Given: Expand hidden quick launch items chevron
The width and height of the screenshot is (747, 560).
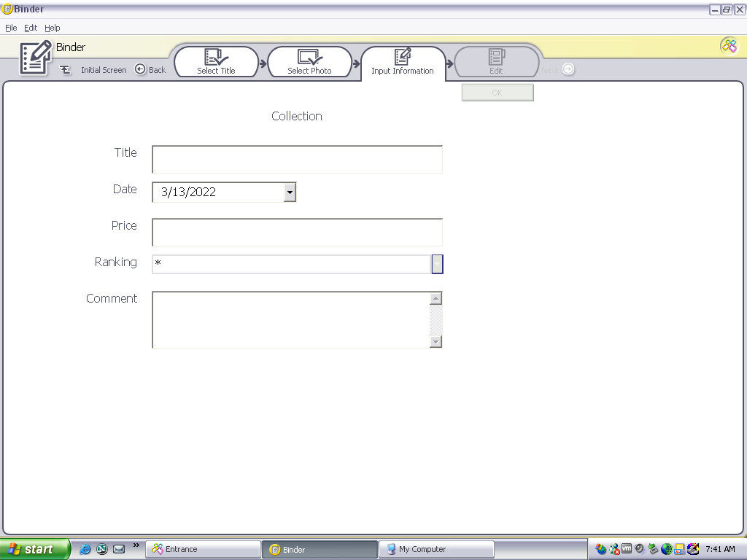Looking at the screenshot, I should pos(136,545).
